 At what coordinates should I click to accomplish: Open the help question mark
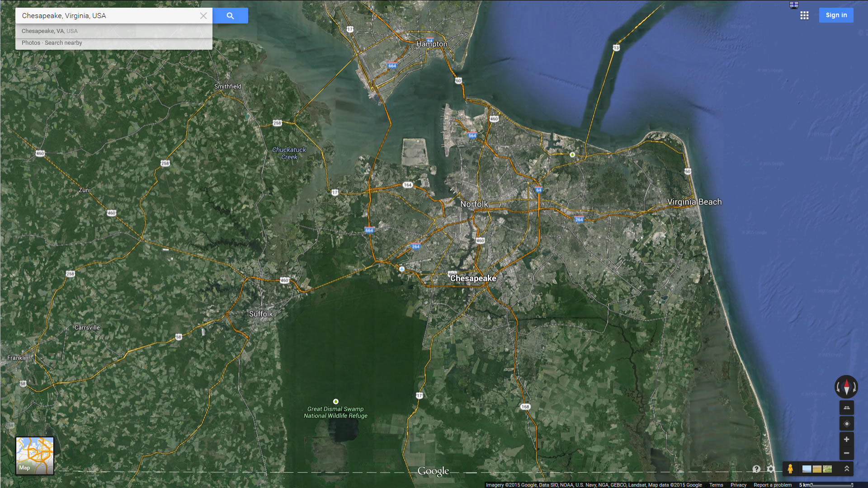pos(756,469)
